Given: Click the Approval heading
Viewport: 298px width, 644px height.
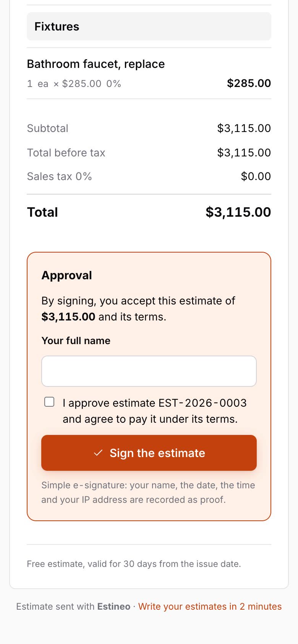Looking at the screenshot, I should point(67,275).
